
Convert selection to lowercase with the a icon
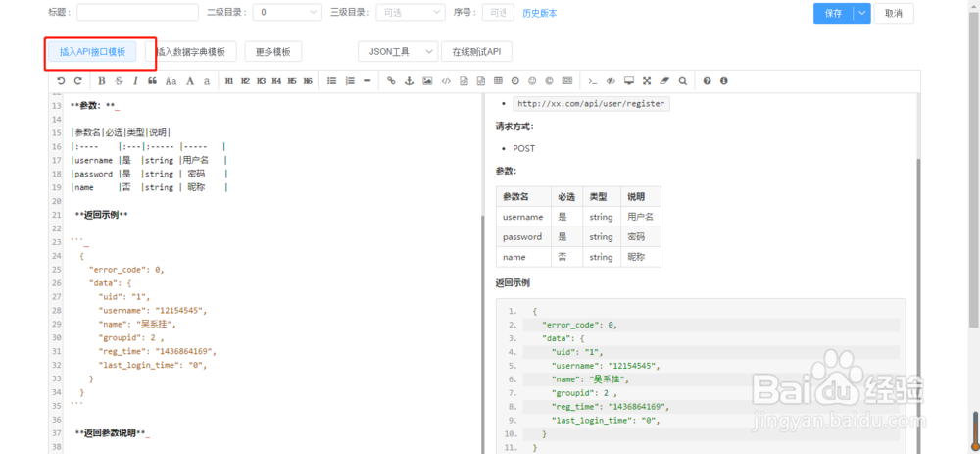(x=207, y=80)
